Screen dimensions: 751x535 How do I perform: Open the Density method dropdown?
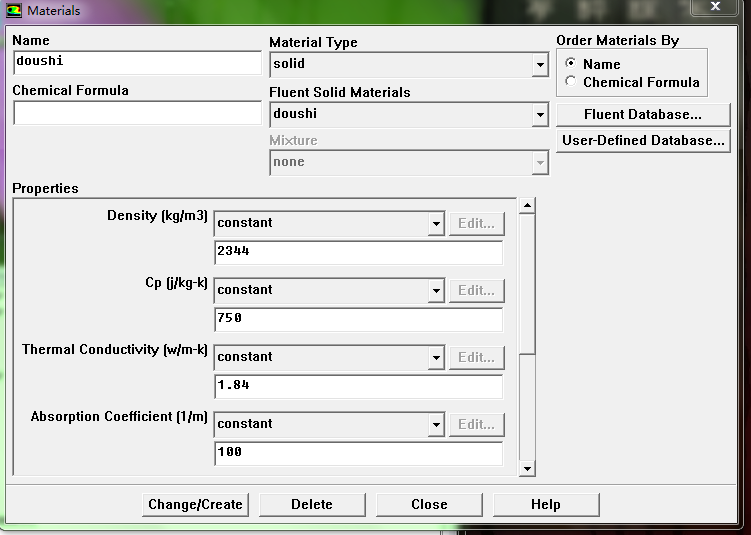pos(436,224)
